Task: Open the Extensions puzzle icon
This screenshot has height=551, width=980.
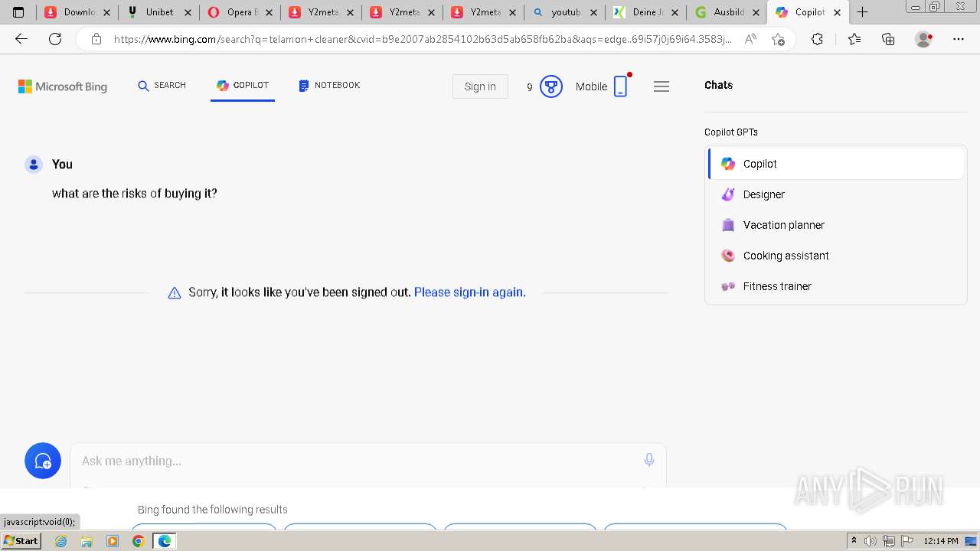Action: click(817, 39)
